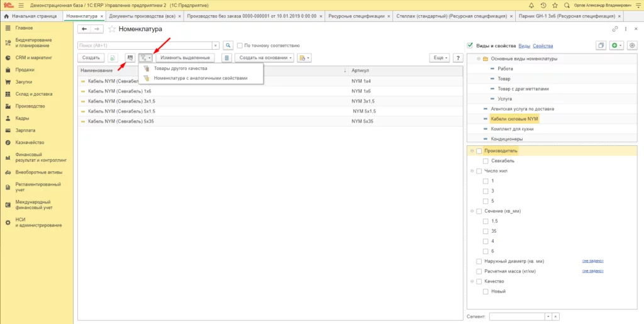Expand the Еще menu button

point(438,58)
